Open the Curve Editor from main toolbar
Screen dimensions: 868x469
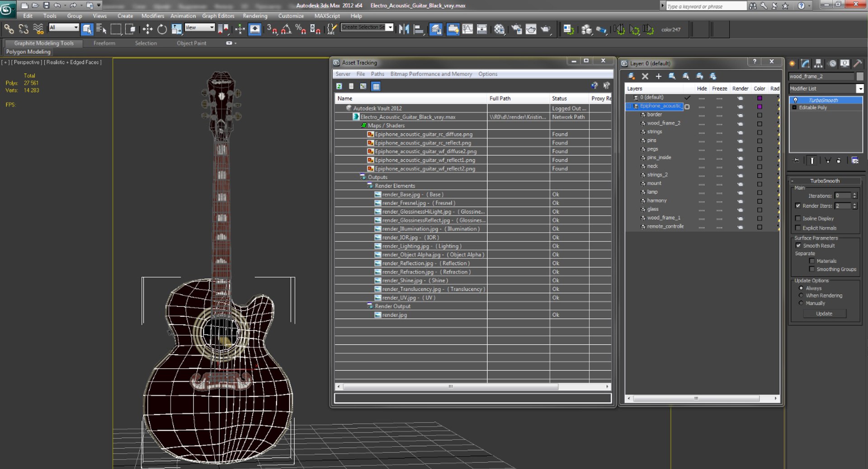(467, 29)
